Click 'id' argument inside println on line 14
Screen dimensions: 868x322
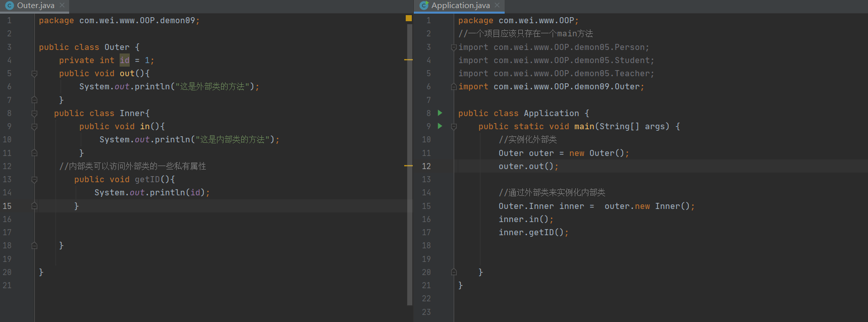pyautogui.click(x=195, y=192)
